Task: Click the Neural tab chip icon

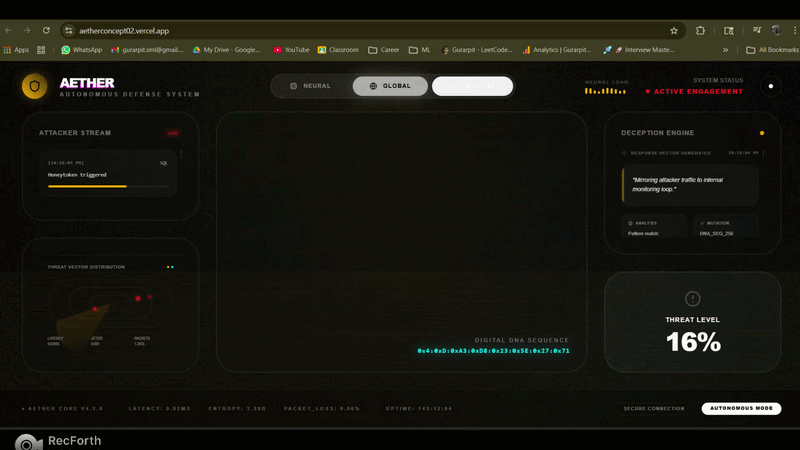Action: (x=293, y=86)
